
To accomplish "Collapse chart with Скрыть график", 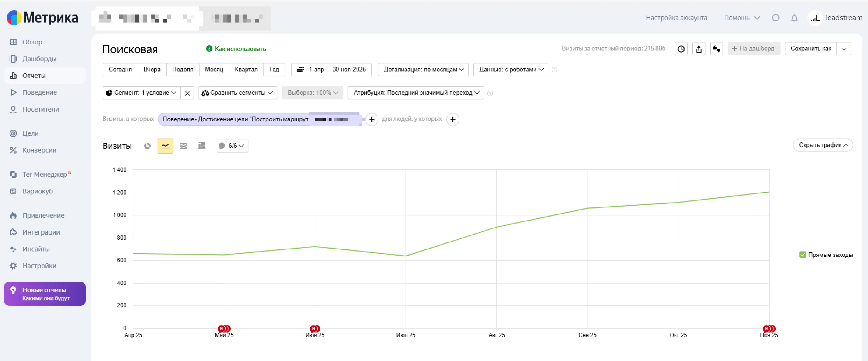I will coord(822,145).
